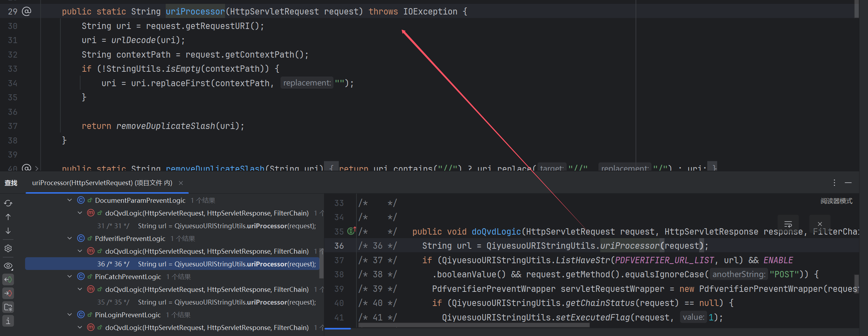This screenshot has width=868, height=336.
Task: Select the uriProcessor(HttpServletRequest) results tab
Action: pos(102,183)
